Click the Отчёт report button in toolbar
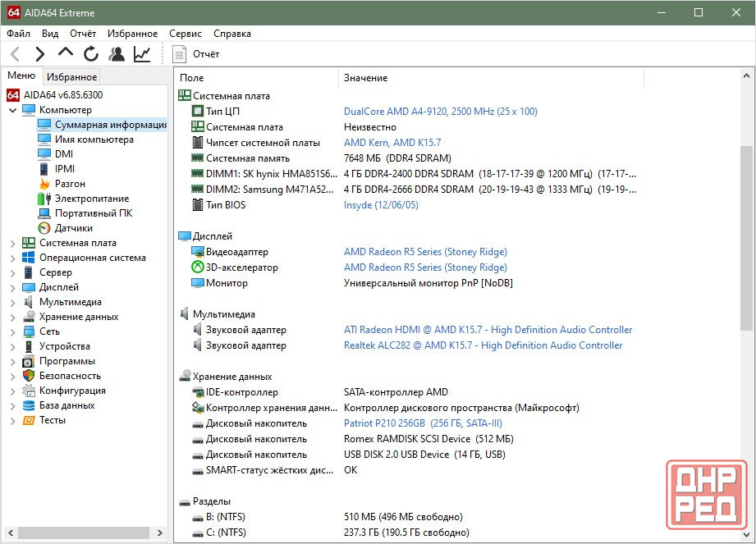Screen dimensions: 756x544 tap(196, 54)
